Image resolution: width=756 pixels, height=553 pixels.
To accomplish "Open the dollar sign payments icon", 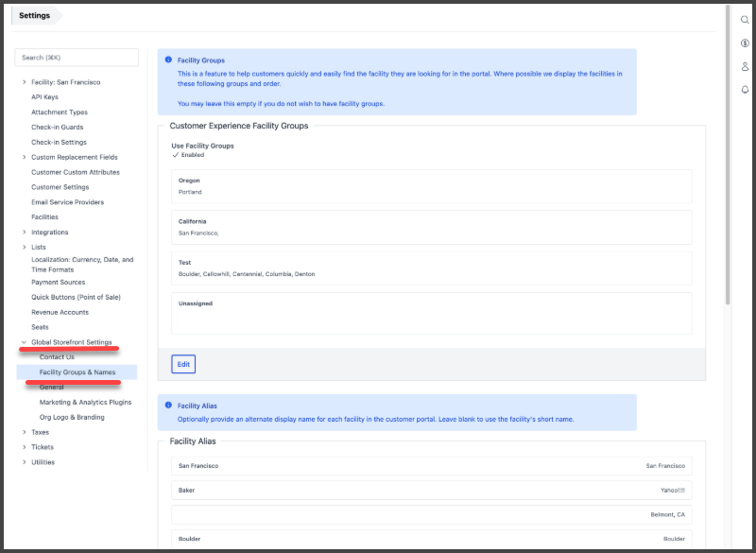I will coord(745,43).
